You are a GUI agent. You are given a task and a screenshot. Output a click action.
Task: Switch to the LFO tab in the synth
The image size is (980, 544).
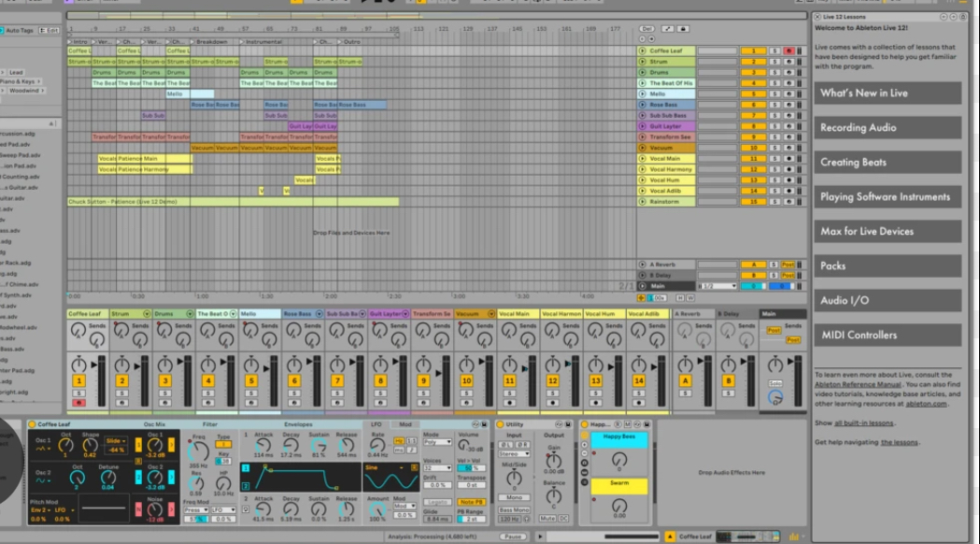pos(376,424)
